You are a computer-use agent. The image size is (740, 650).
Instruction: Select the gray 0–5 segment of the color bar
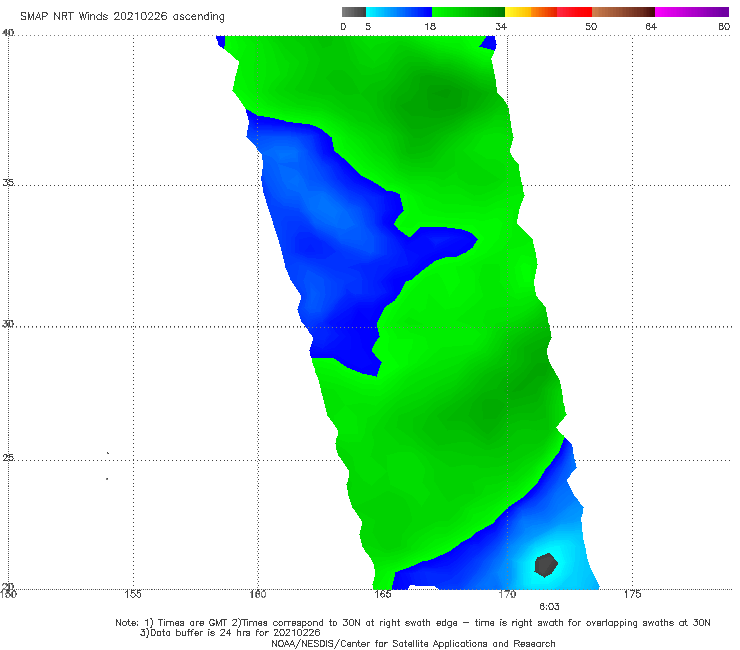coord(354,12)
